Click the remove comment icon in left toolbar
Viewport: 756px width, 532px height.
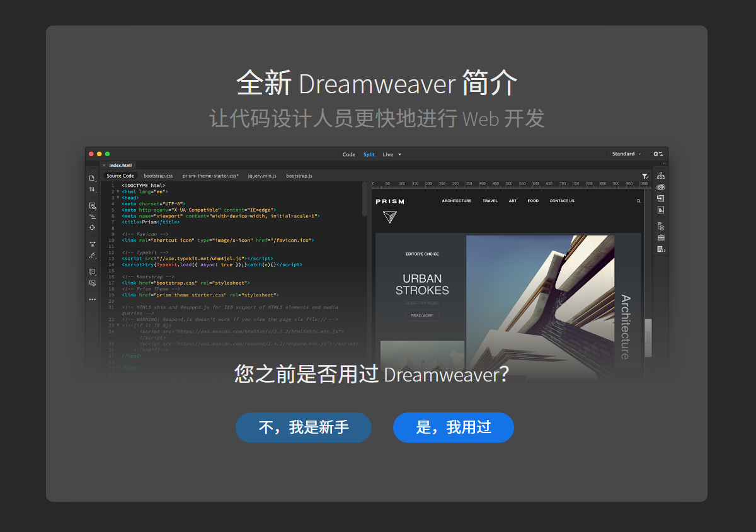coord(92,283)
